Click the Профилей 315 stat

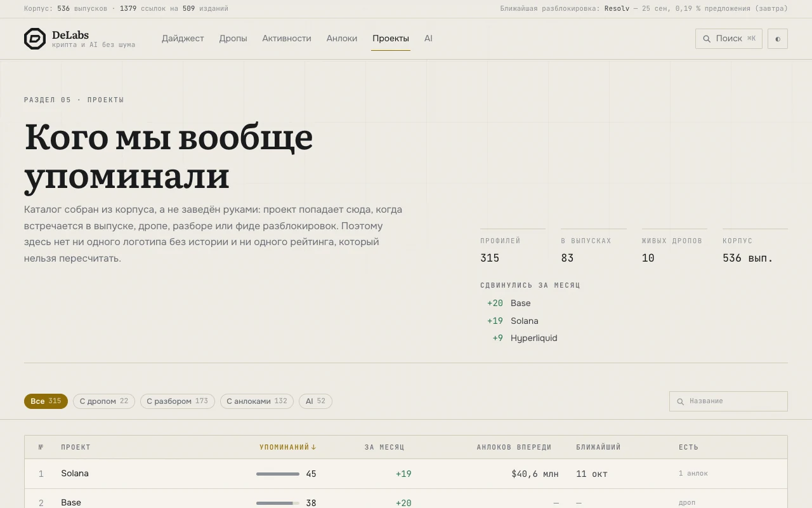[x=513, y=247]
